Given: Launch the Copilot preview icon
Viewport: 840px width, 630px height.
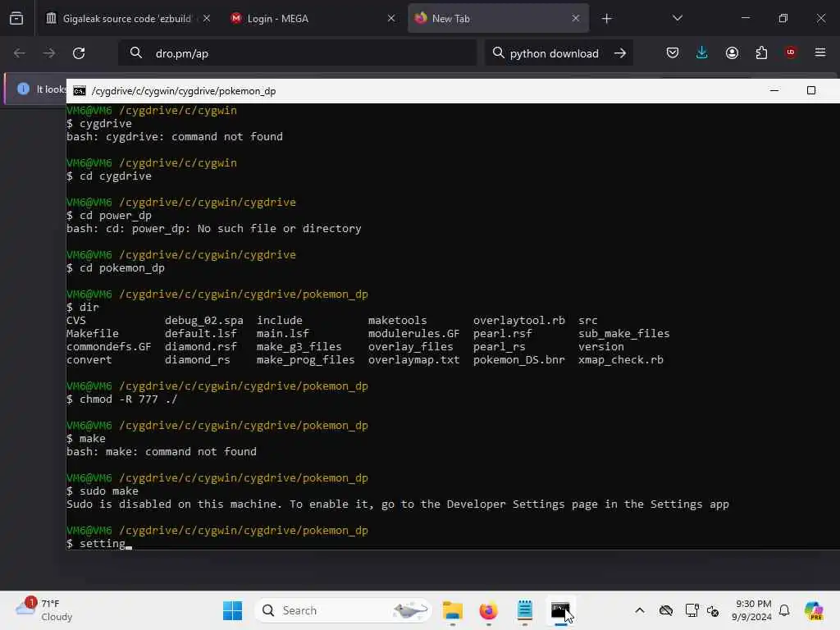Looking at the screenshot, I should click(815, 610).
